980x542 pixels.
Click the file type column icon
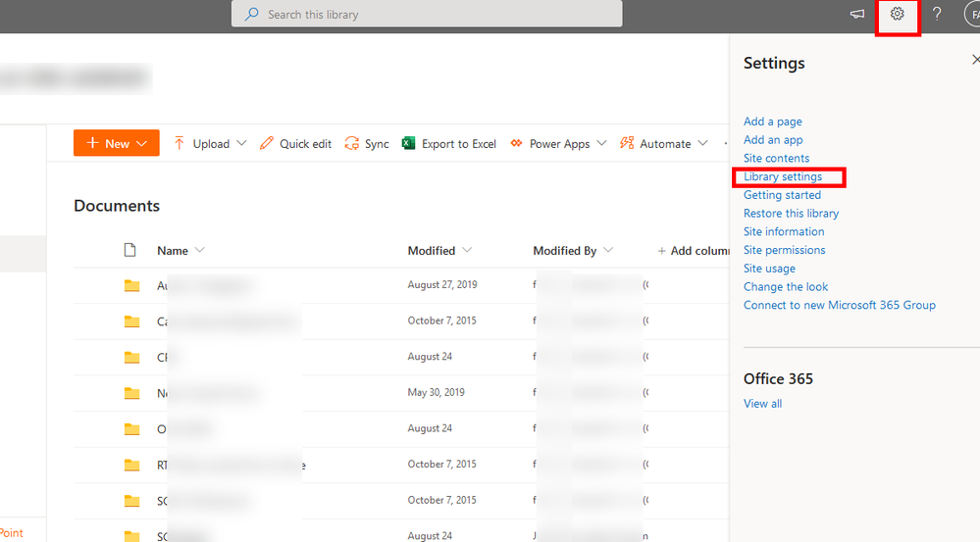click(x=130, y=250)
